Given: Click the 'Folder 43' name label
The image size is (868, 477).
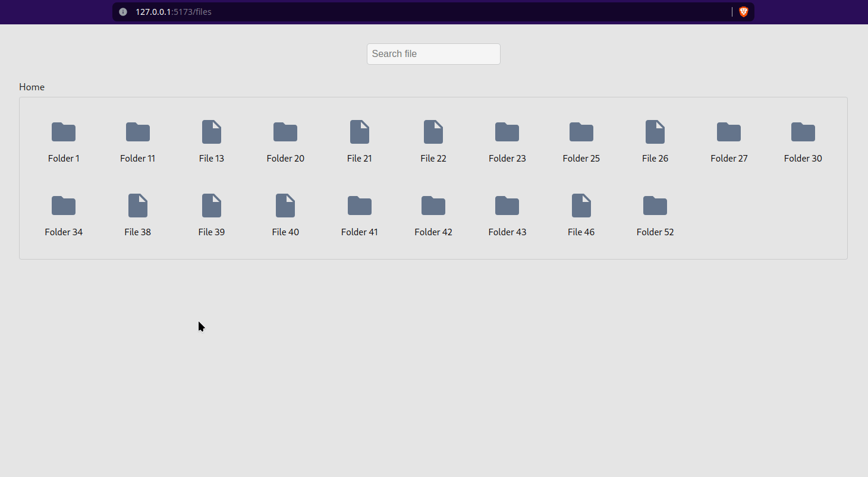Looking at the screenshot, I should (x=507, y=232).
